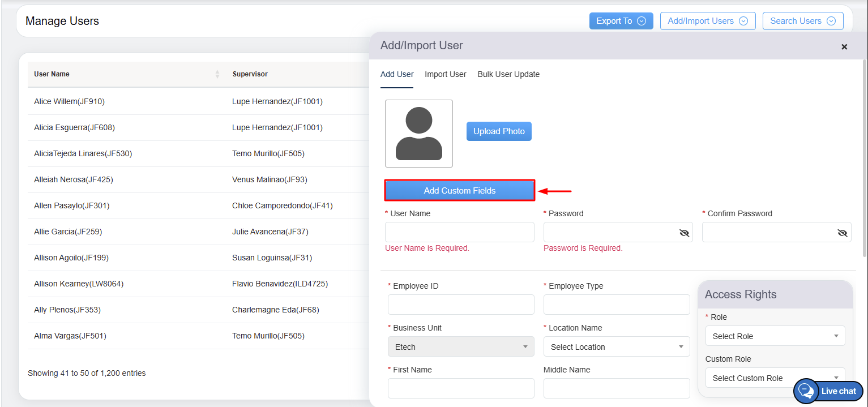Switch to the Import User tab
The height and width of the screenshot is (407, 868).
(x=445, y=74)
